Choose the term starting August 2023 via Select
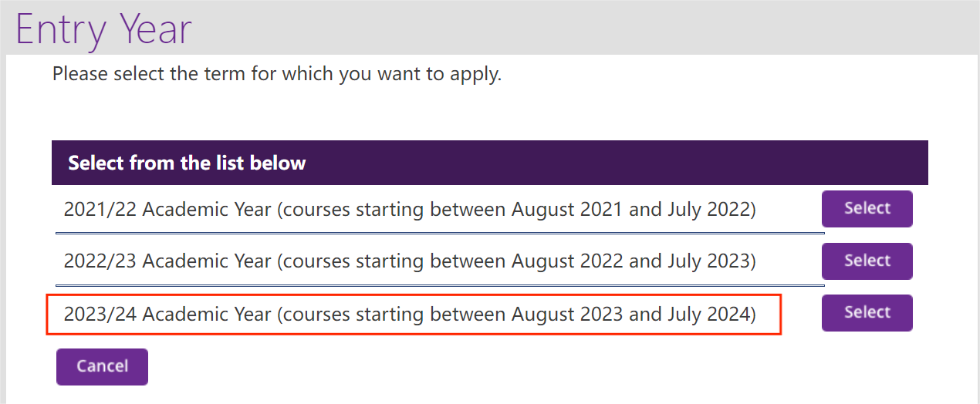Image resolution: width=980 pixels, height=404 pixels. (x=867, y=313)
